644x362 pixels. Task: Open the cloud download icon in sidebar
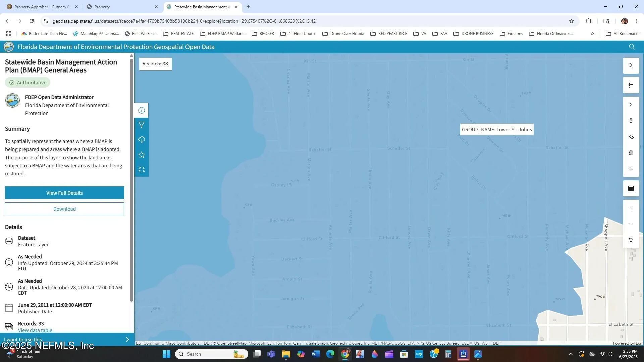coord(142,140)
